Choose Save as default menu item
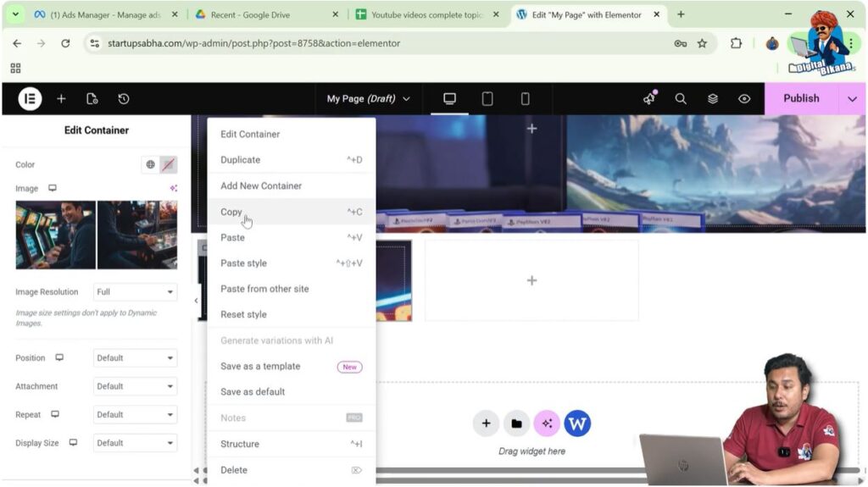Screen dimensions: 868x487 tap(292, 391)
